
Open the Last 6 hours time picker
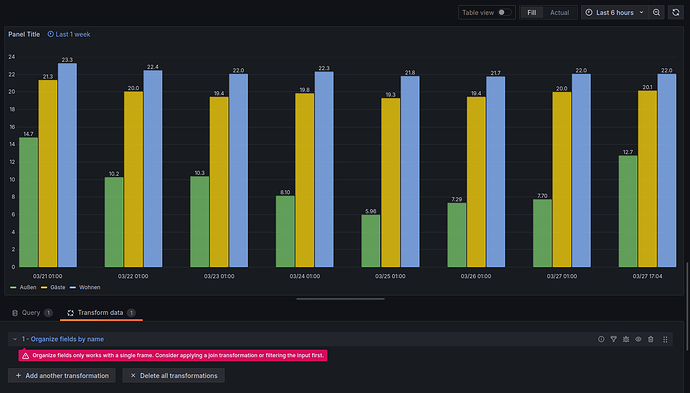click(615, 12)
